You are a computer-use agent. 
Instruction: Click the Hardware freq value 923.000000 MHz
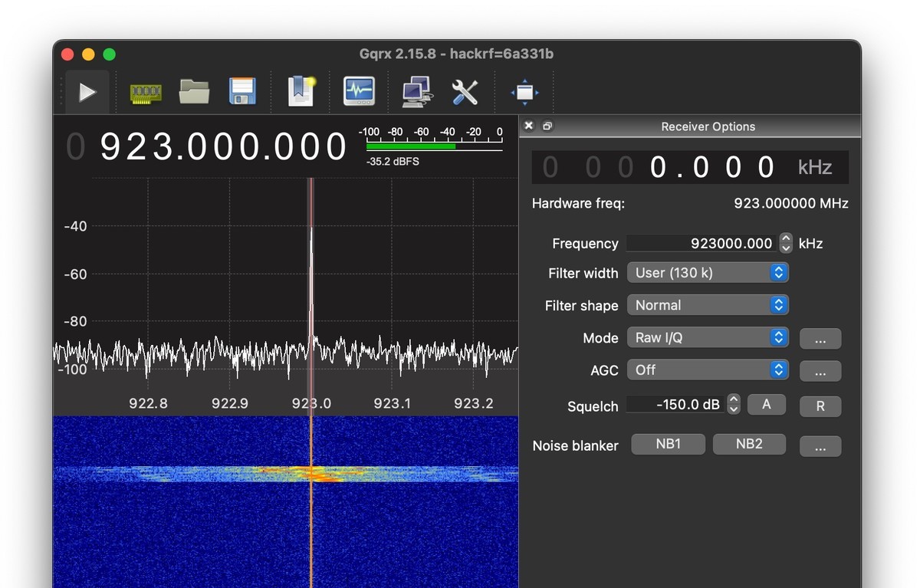[x=791, y=203]
